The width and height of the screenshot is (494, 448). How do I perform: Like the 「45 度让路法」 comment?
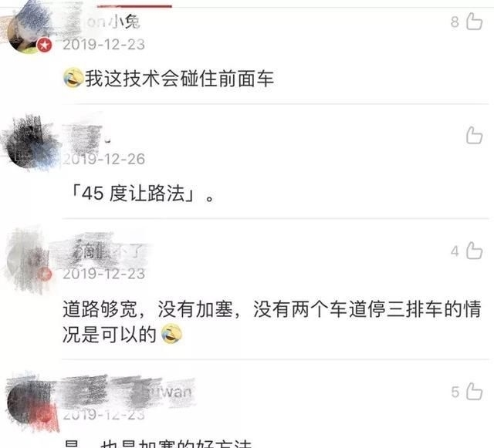point(474,136)
